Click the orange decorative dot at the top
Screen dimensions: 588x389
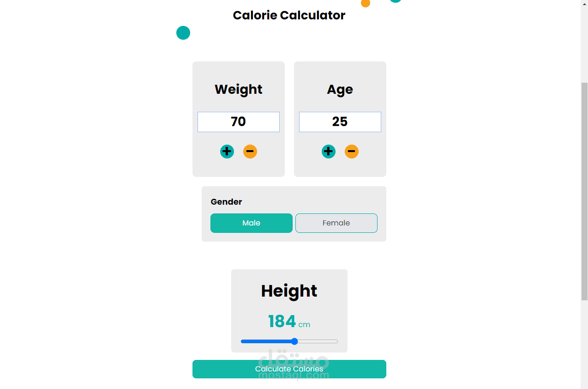click(x=366, y=3)
